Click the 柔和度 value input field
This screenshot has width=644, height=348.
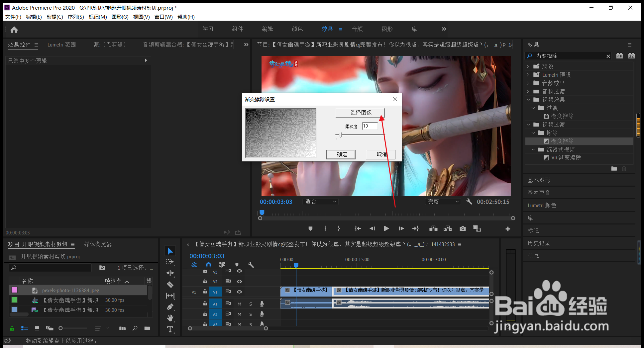click(370, 126)
